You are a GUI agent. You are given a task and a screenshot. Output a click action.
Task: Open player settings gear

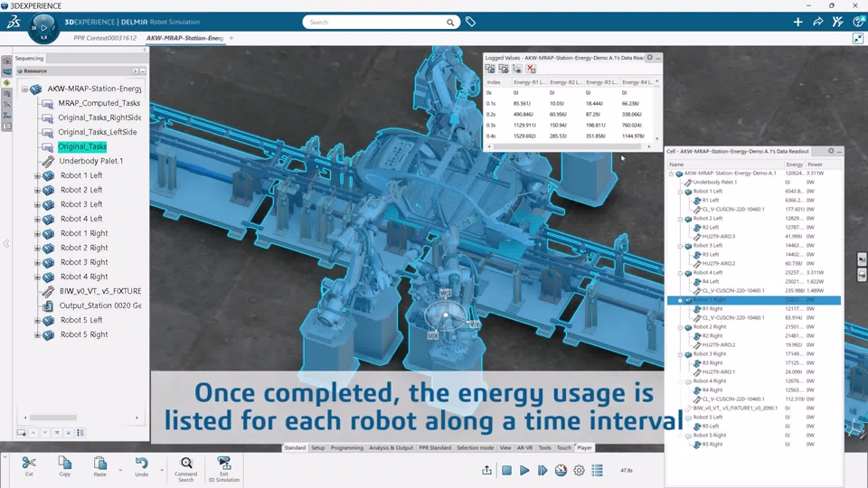(x=579, y=470)
